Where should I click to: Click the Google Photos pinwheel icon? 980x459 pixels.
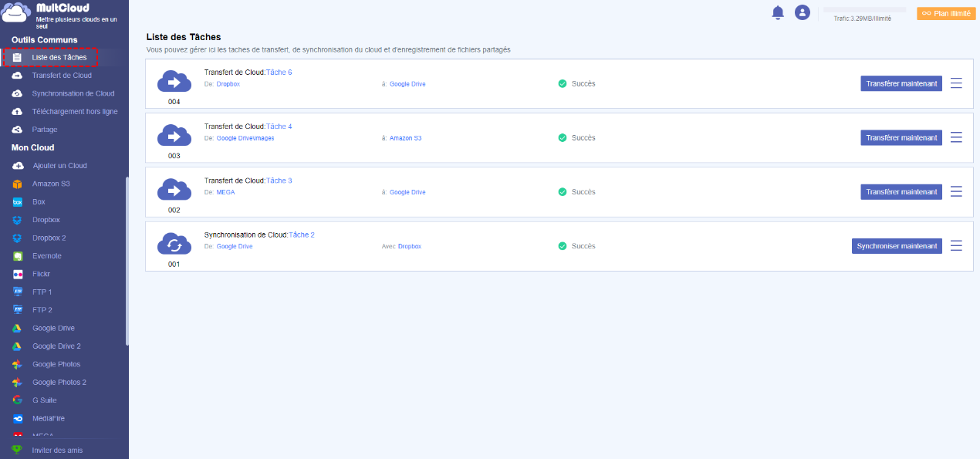point(17,364)
